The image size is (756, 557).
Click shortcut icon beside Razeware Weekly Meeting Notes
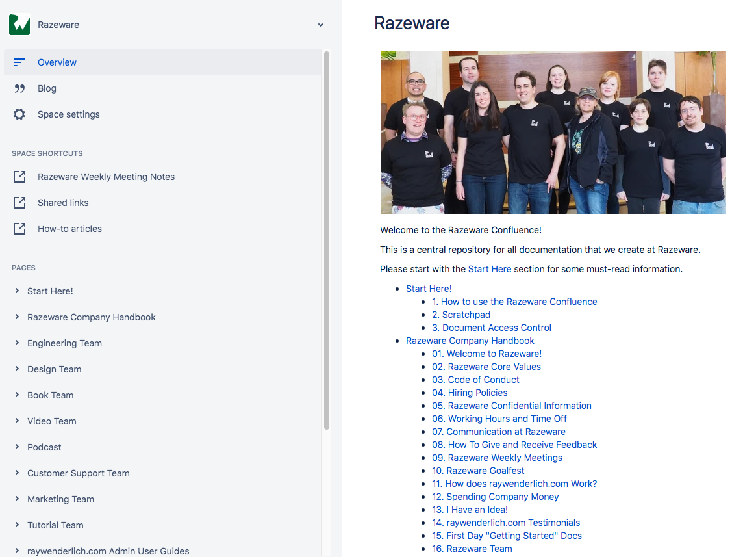click(x=19, y=177)
